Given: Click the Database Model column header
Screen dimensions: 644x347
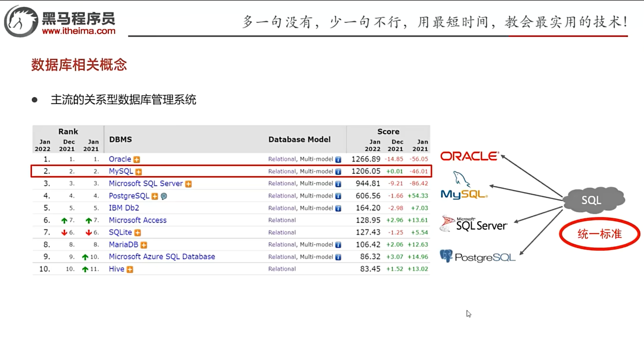Looking at the screenshot, I should point(299,140).
